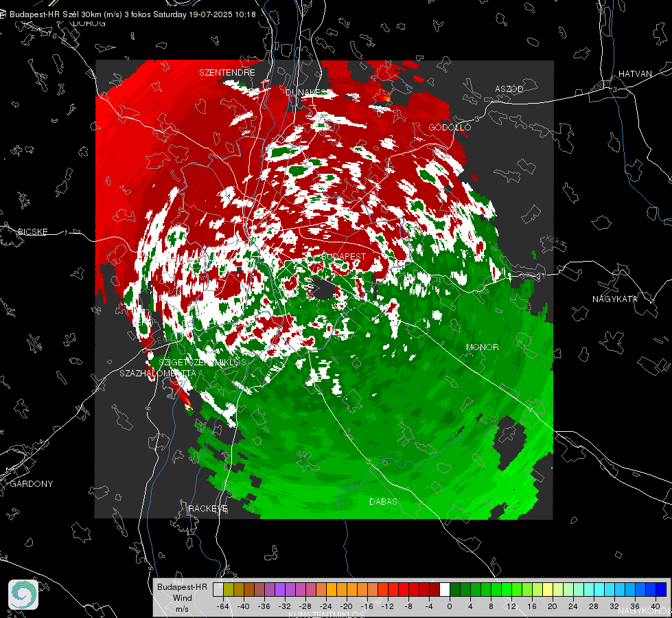Click the ASZOD city label
The height and width of the screenshot is (618, 672).
(509, 89)
